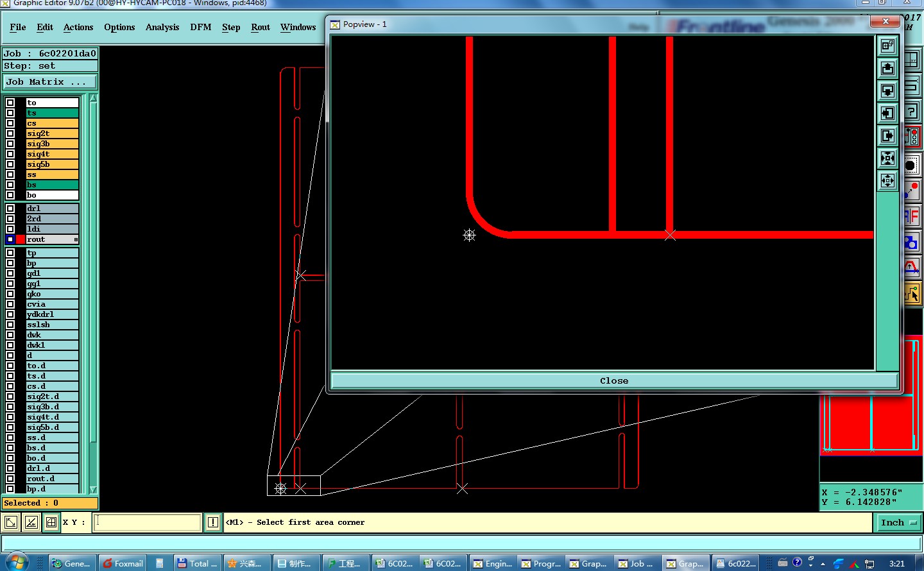Toggle display checkbox for layer 'ts'
Viewport: 924px width, 571px height.
10,113
